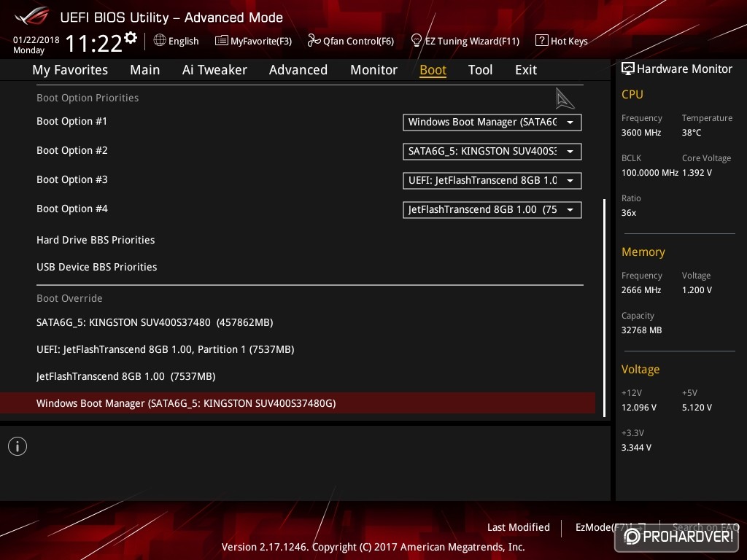Viewport: 747px width, 560px height.
Task: Open the My Favorites tab
Action: (70, 70)
